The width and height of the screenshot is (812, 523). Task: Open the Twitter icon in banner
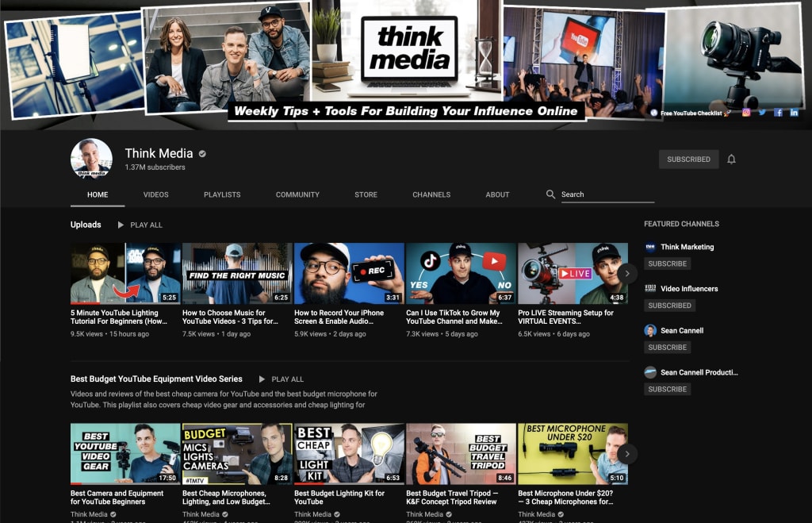coord(762,113)
